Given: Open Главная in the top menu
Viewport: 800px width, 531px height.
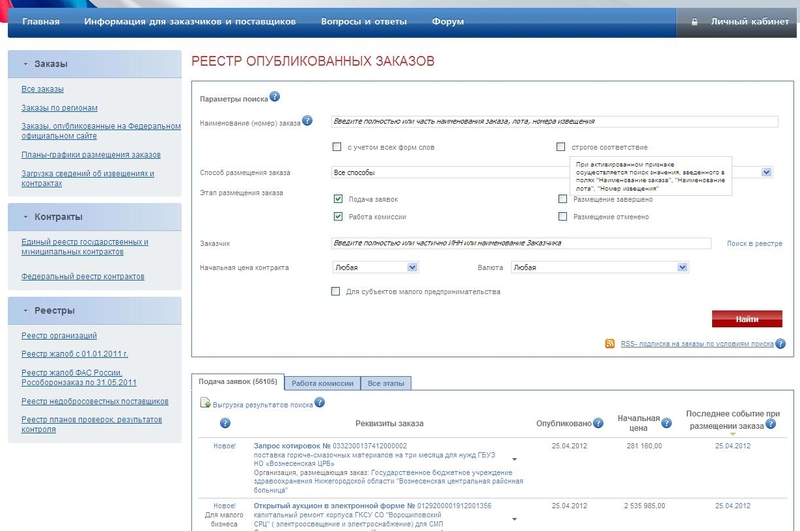Looking at the screenshot, I should (41, 22).
